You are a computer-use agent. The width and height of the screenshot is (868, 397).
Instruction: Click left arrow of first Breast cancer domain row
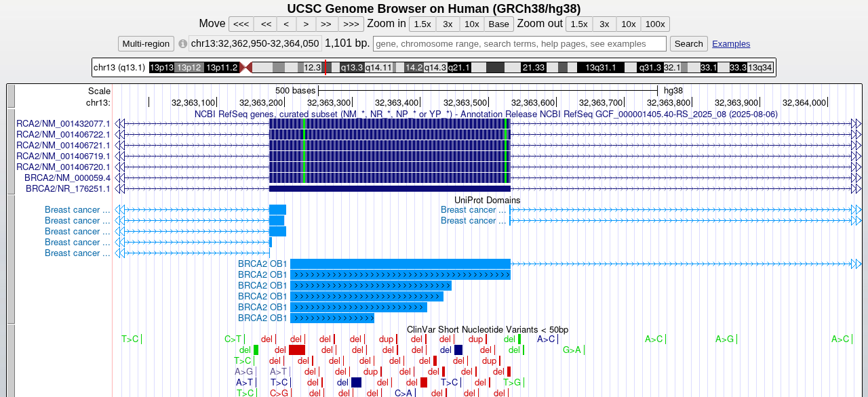click(x=119, y=210)
